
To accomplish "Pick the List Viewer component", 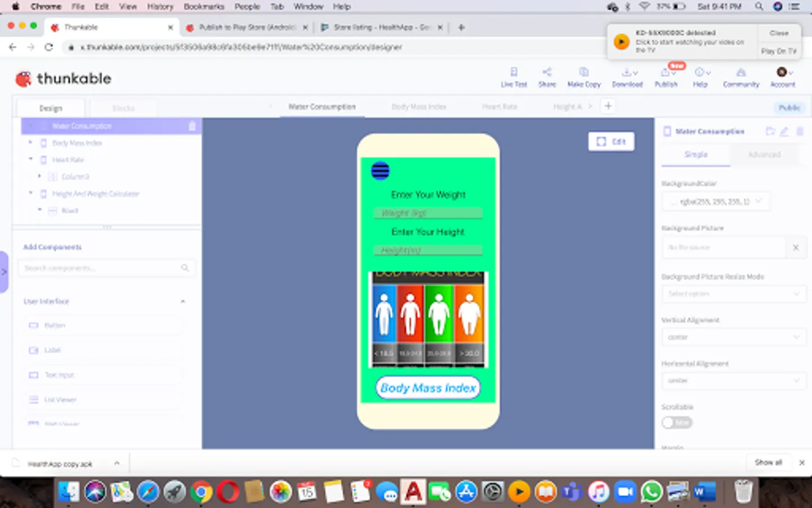I will coord(104,400).
